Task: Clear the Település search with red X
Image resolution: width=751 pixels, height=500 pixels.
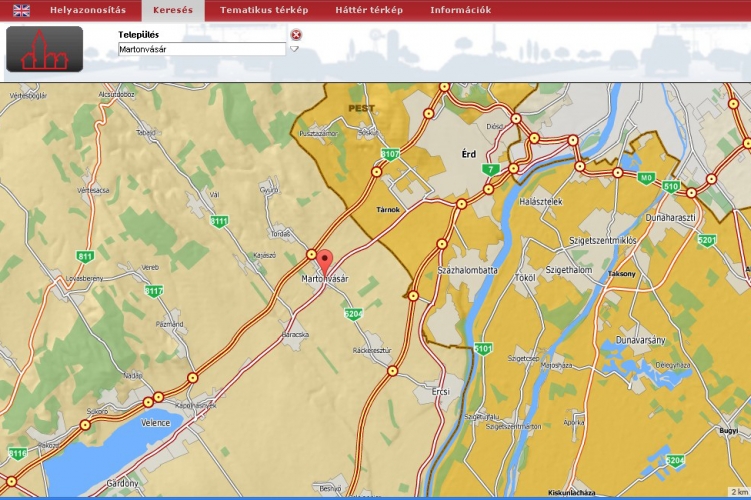Action: pyautogui.click(x=296, y=35)
